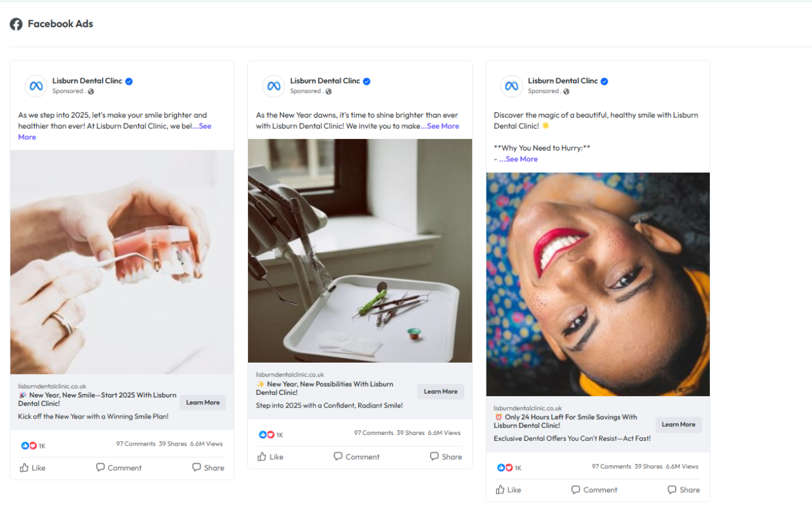Click '6.6M Views' on the 24 Hours Left ad
Viewport: 812px width, 508px height.
click(683, 466)
